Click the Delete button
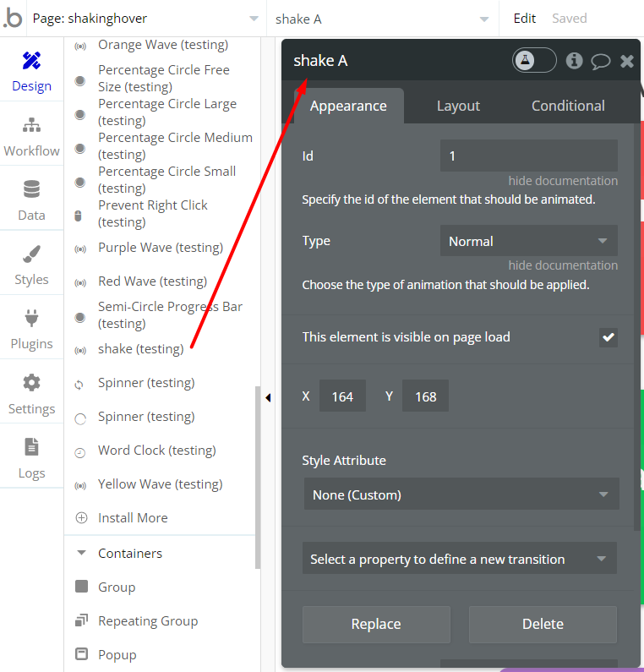644x672 pixels. pos(543,624)
